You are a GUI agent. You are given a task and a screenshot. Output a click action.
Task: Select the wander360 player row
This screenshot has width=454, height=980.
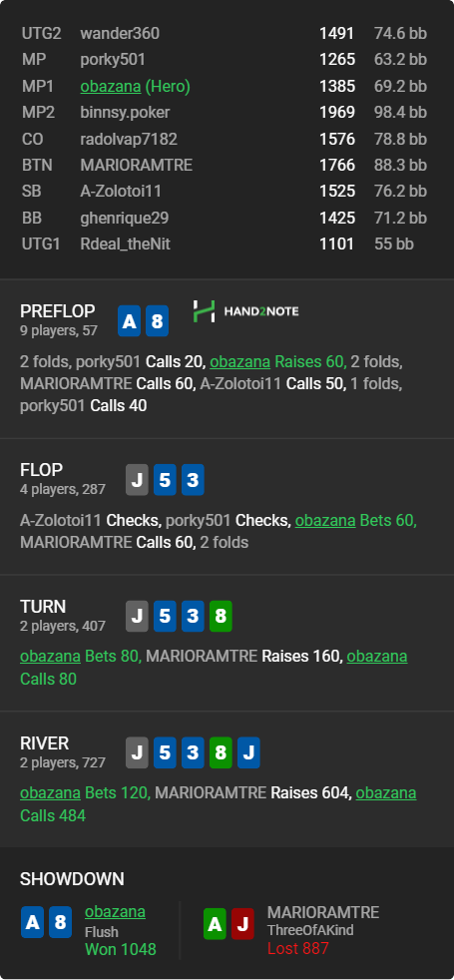coord(225,33)
